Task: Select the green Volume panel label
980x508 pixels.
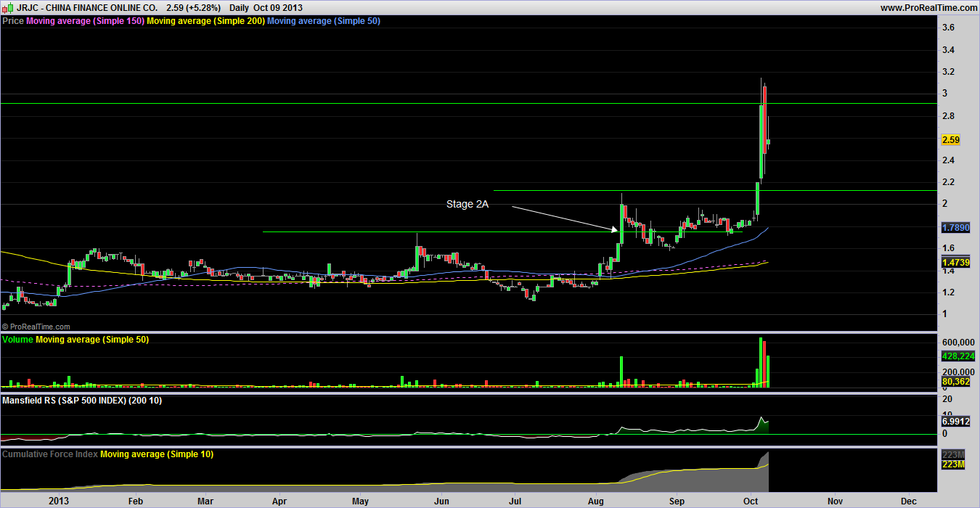Action: point(18,340)
